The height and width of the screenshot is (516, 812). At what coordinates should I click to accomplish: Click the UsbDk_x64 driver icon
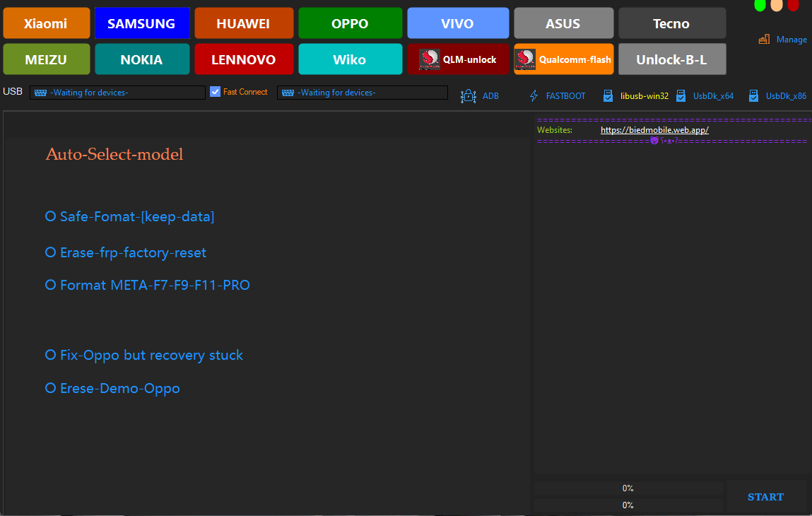(x=680, y=95)
